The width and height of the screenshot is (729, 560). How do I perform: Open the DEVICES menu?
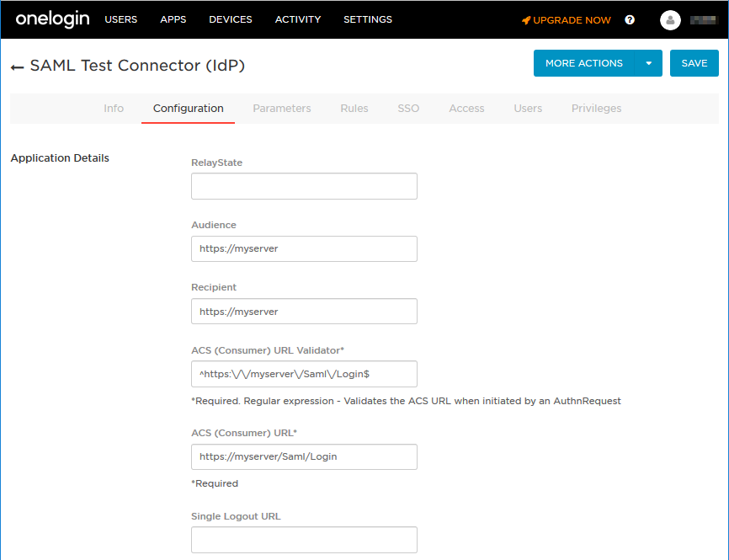(x=230, y=19)
